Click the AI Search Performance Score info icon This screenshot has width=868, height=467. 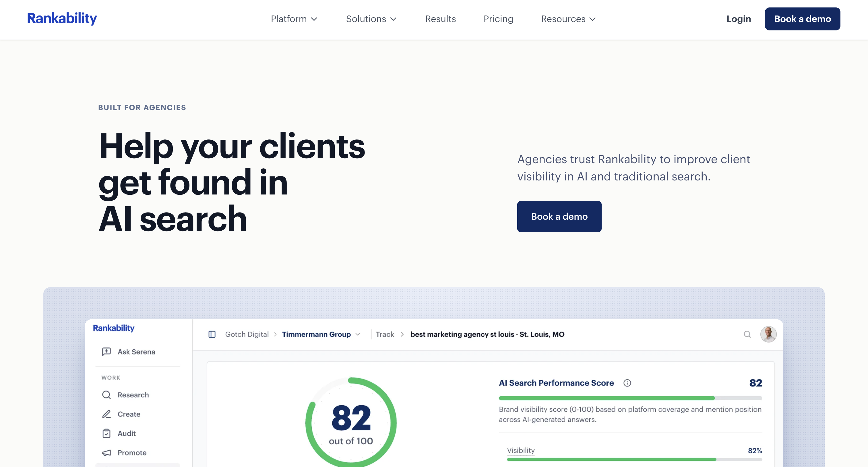[x=627, y=383]
